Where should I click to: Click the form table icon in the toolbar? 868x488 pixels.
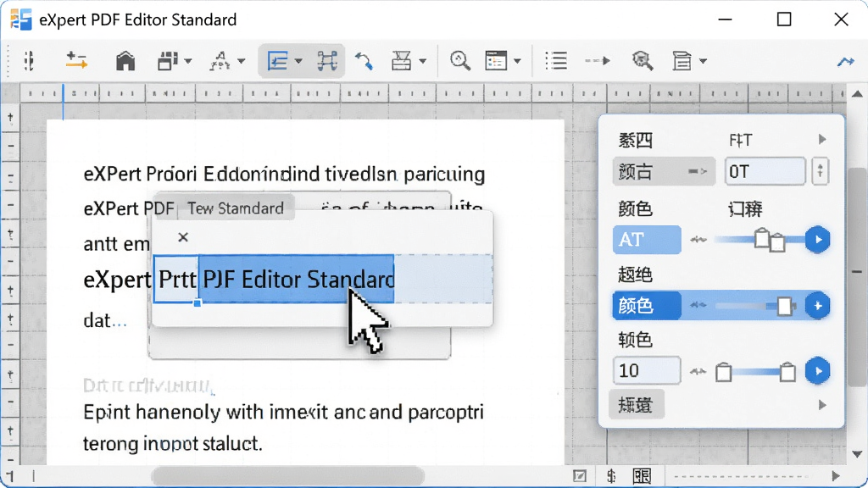pyautogui.click(x=496, y=61)
